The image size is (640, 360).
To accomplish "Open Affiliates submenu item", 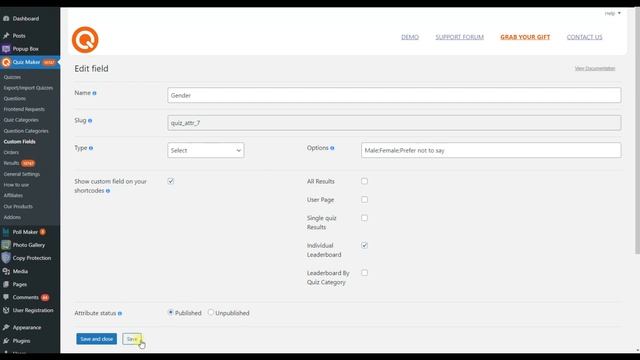I will pyautogui.click(x=13, y=196).
